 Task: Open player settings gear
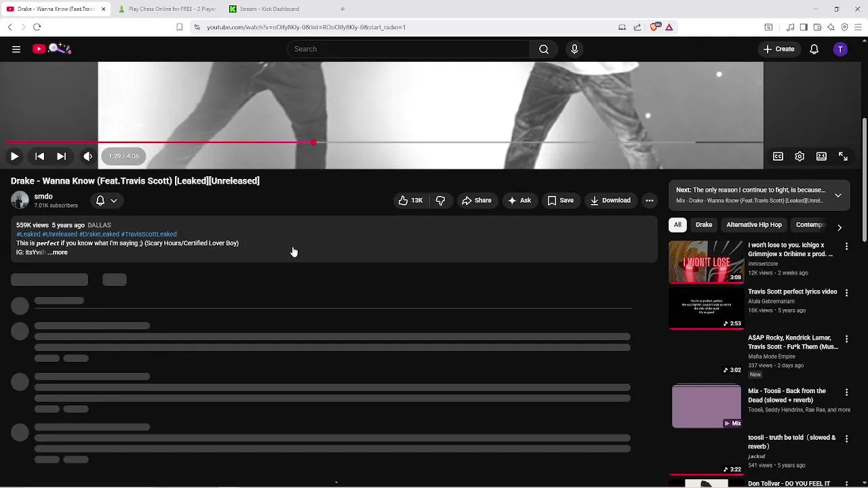click(800, 157)
